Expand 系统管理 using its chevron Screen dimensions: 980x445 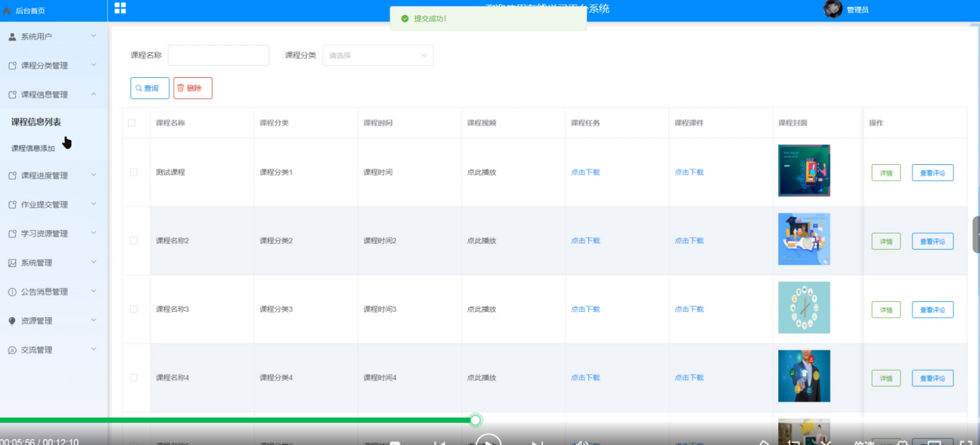click(94, 262)
